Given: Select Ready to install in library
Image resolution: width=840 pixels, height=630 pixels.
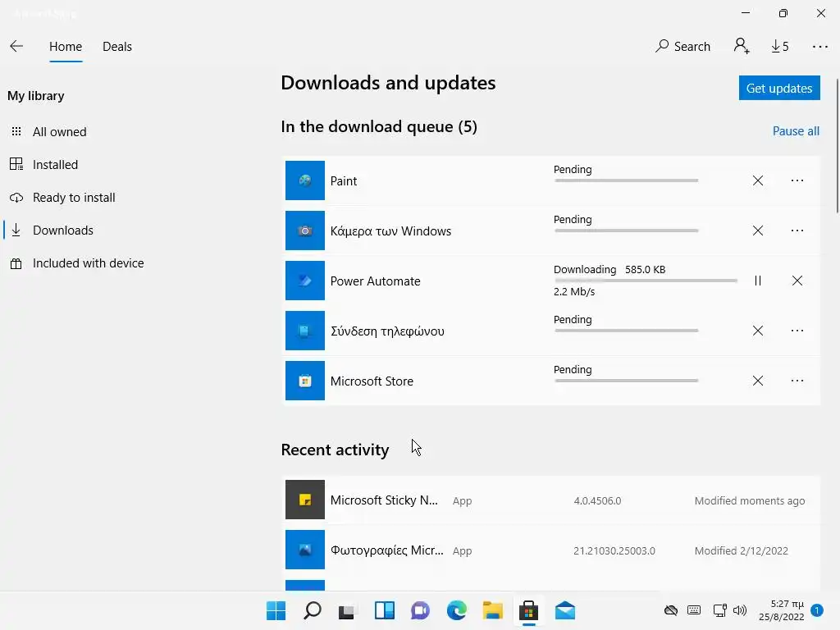Looking at the screenshot, I should [x=73, y=197].
